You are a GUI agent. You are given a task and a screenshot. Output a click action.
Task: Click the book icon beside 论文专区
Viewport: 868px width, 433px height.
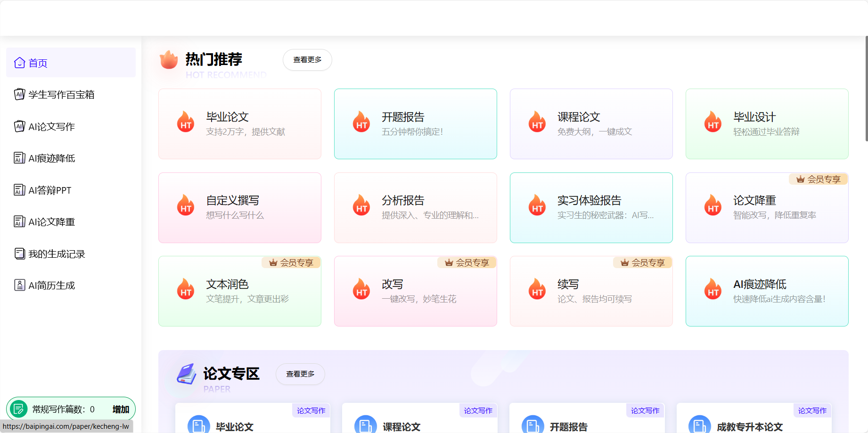coord(186,374)
